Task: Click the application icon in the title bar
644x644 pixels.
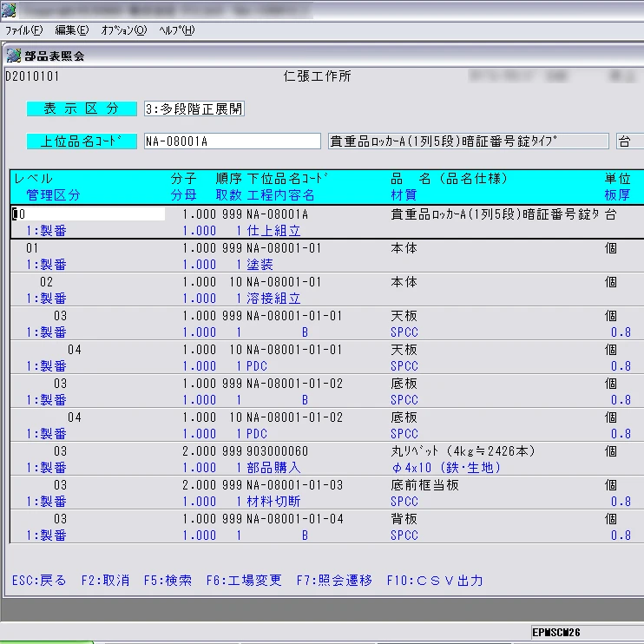Action: coord(9,10)
